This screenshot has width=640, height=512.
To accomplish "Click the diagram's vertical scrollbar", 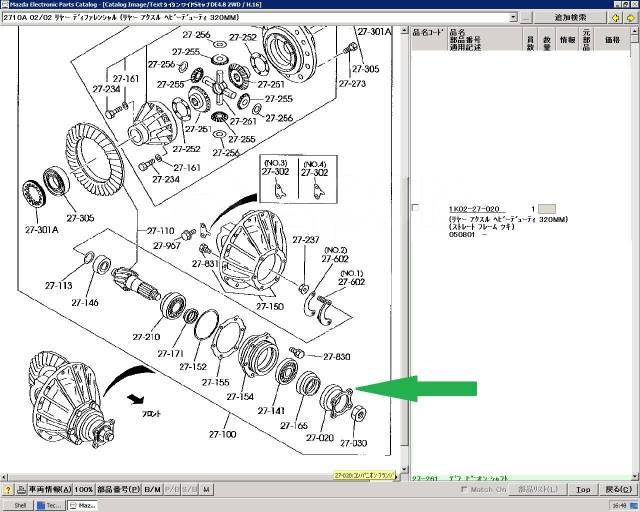I will 403,250.
